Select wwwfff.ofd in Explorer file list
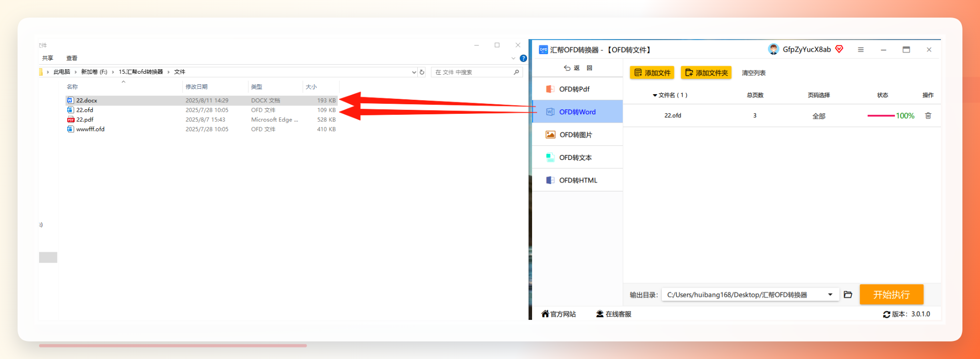Viewport: 980px width, 359px height. (201, 129)
